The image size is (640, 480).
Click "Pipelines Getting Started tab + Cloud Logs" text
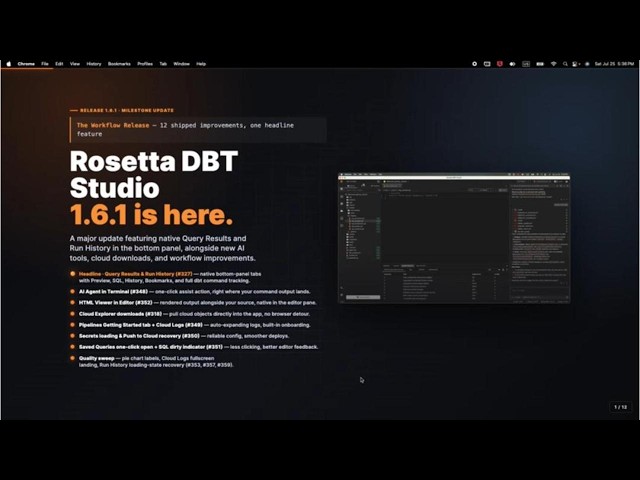pyautogui.click(x=131, y=325)
